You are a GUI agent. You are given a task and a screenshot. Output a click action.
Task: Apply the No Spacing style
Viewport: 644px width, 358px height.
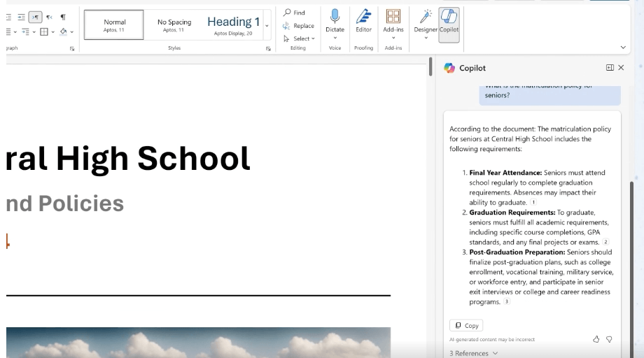tap(174, 24)
